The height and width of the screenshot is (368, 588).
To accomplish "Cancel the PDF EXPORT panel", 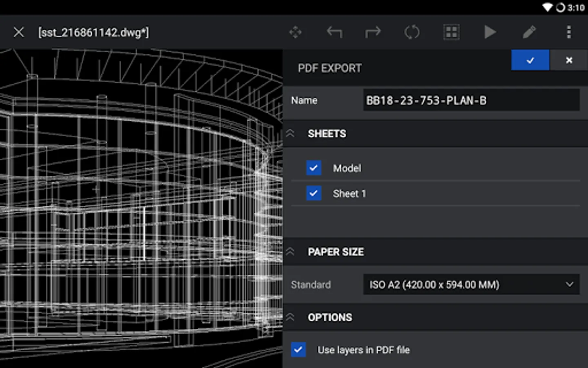I will tap(569, 60).
